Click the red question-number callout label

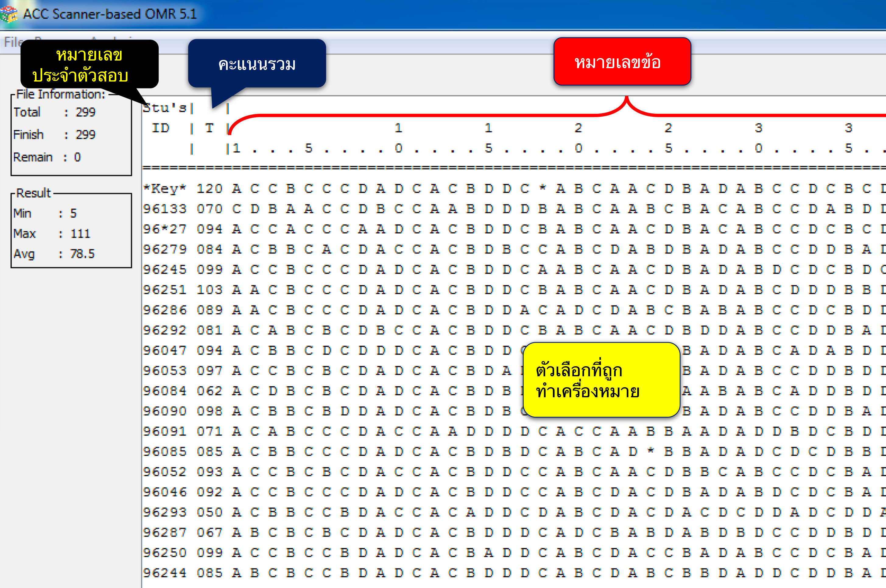[622, 62]
